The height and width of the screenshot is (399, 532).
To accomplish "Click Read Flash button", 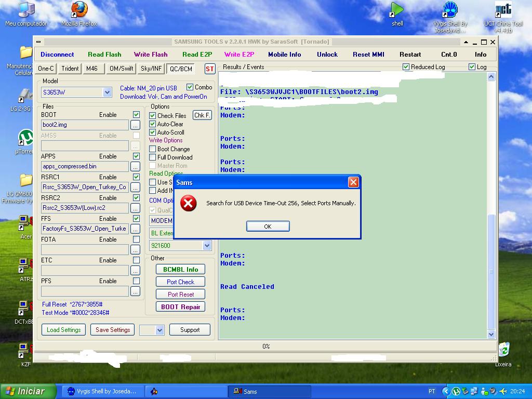I will (x=104, y=54).
